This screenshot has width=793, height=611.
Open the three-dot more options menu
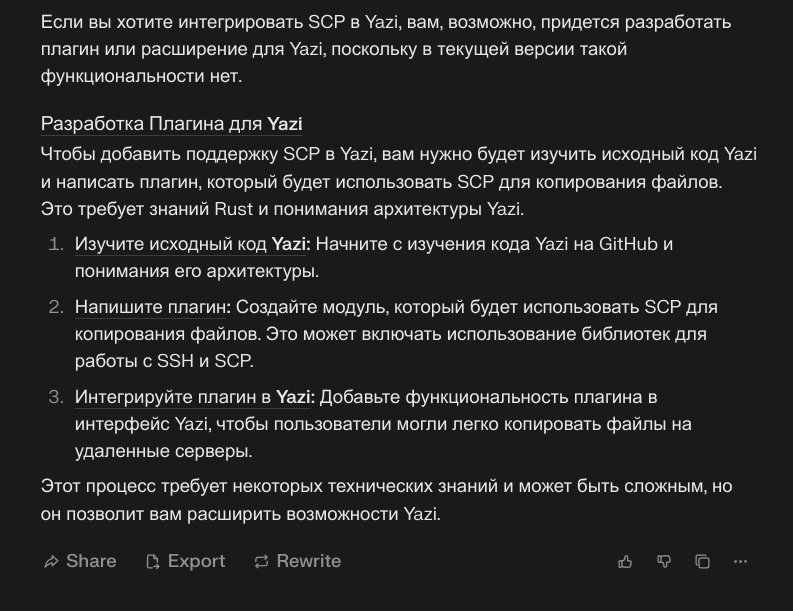point(740,562)
